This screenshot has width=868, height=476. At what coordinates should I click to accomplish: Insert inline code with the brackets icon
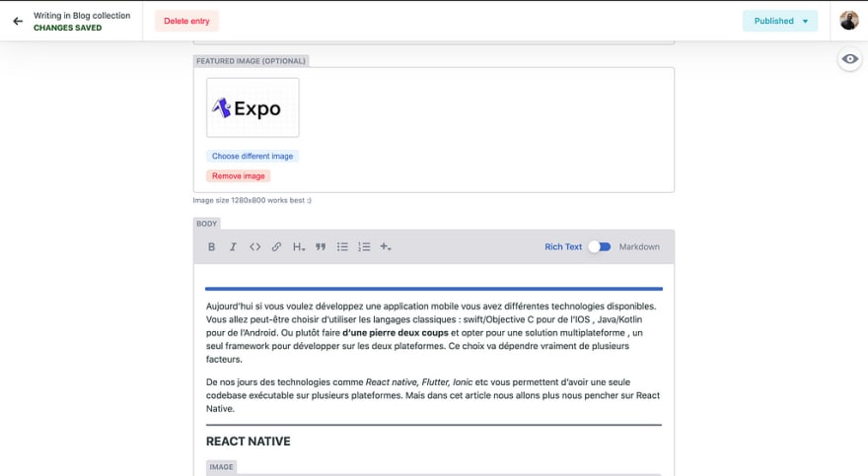tap(254, 247)
